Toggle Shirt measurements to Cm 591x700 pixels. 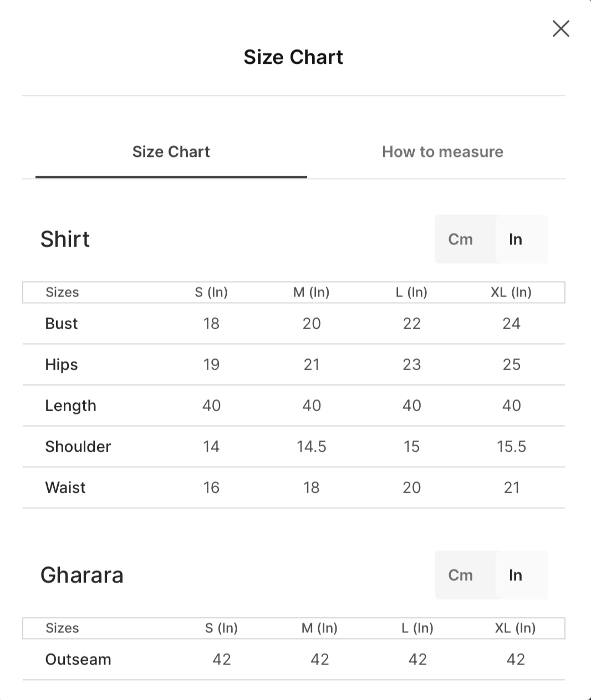(x=461, y=239)
